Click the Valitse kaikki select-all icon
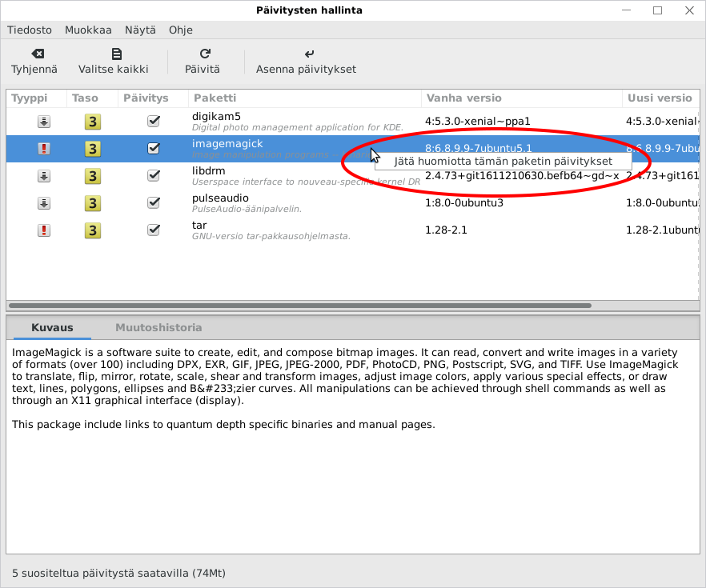Image resolution: width=706 pixels, height=588 pixels. [x=117, y=54]
